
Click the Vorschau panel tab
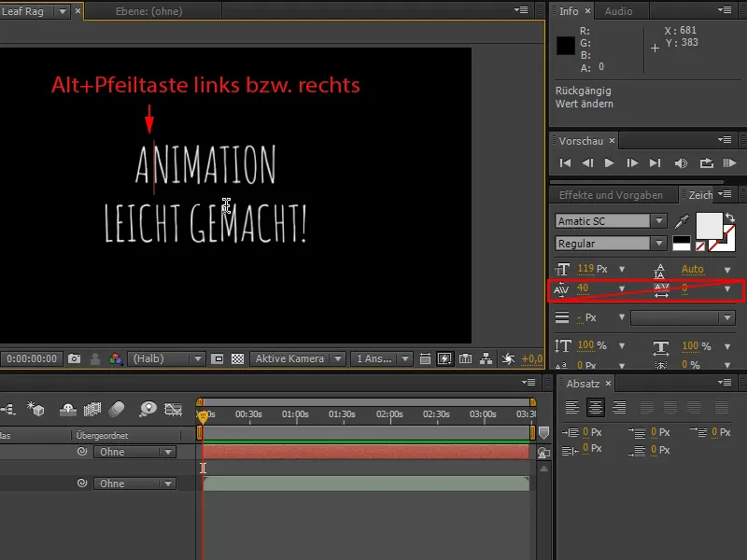coord(581,141)
